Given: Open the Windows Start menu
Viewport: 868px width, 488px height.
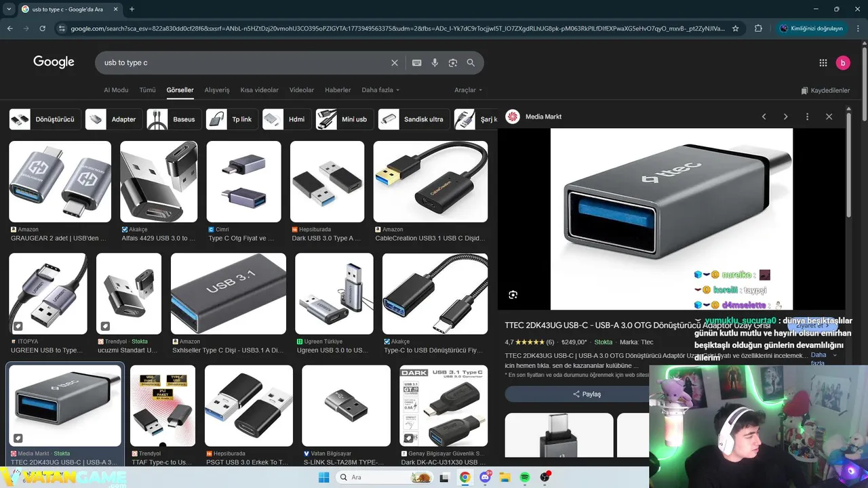Looking at the screenshot, I should pos(324,477).
